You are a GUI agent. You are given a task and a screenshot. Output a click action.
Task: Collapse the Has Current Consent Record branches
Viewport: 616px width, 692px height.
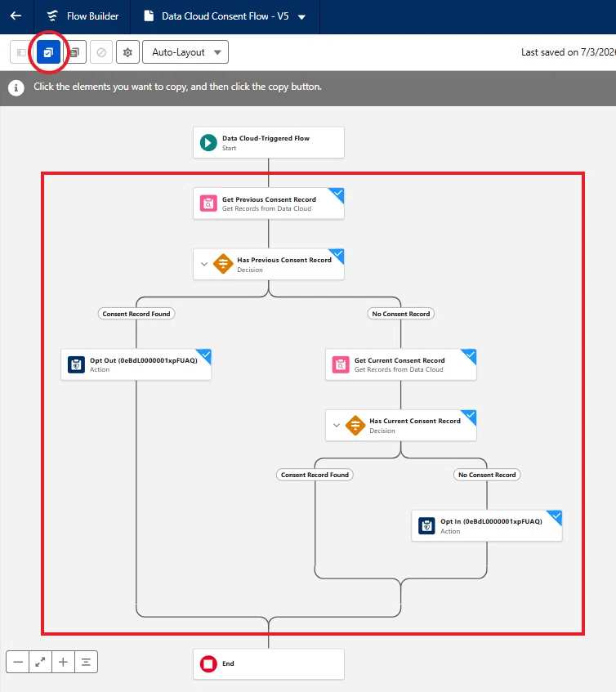click(x=337, y=425)
